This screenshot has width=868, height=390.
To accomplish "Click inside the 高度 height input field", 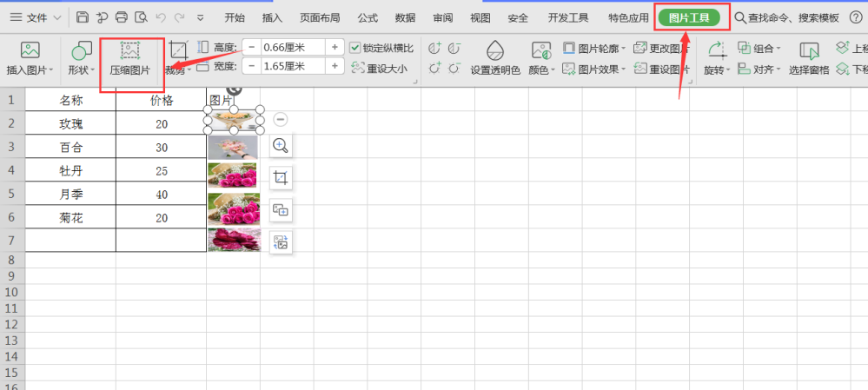I will 294,48.
